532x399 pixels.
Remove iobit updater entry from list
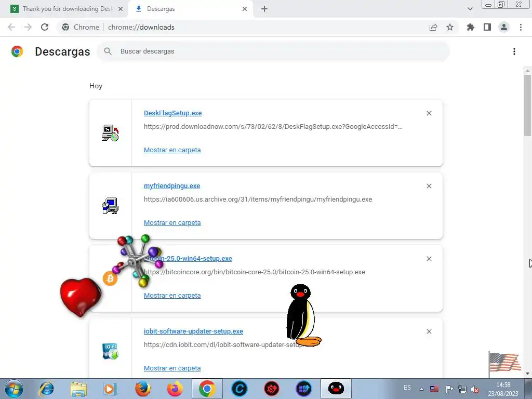pyautogui.click(x=429, y=331)
